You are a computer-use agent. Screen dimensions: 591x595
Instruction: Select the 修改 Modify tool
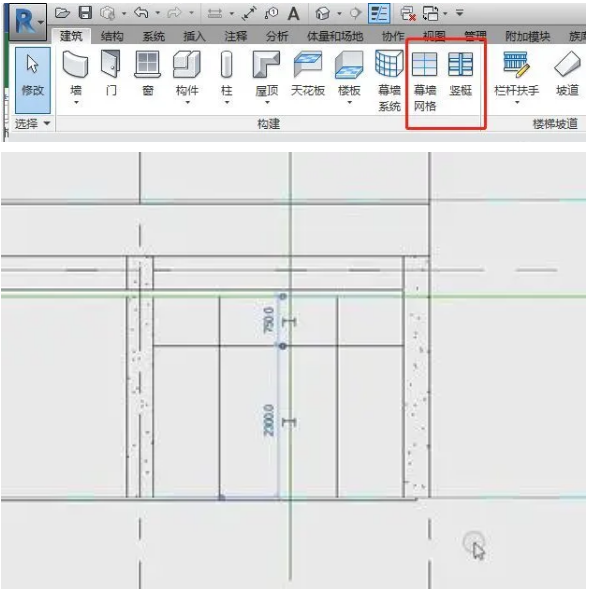point(33,80)
